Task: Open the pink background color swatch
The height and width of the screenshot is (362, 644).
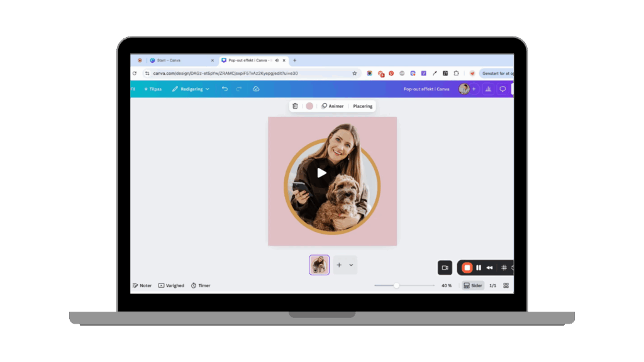Action: (309, 106)
